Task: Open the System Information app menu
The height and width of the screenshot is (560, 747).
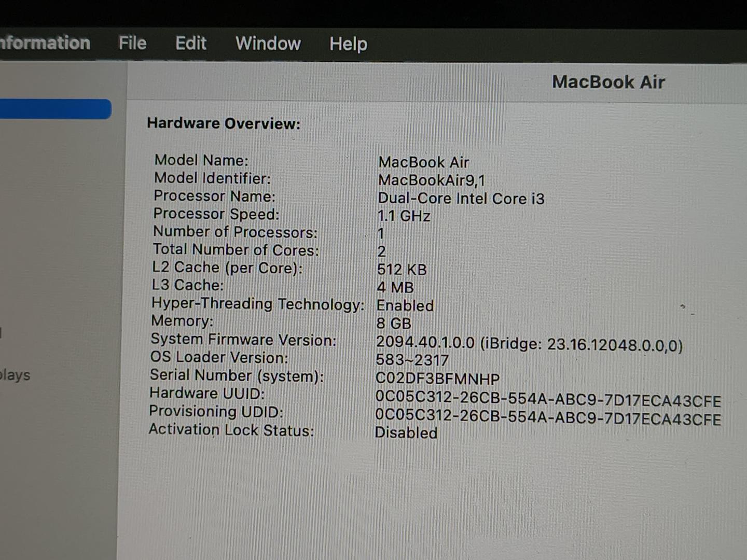Action: (x=45, y=43)
